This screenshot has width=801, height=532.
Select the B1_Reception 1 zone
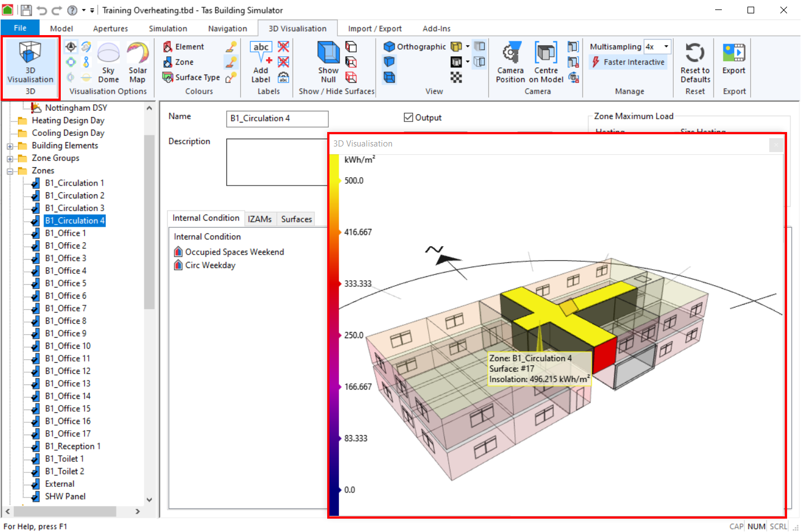click(x=72, y=446)
